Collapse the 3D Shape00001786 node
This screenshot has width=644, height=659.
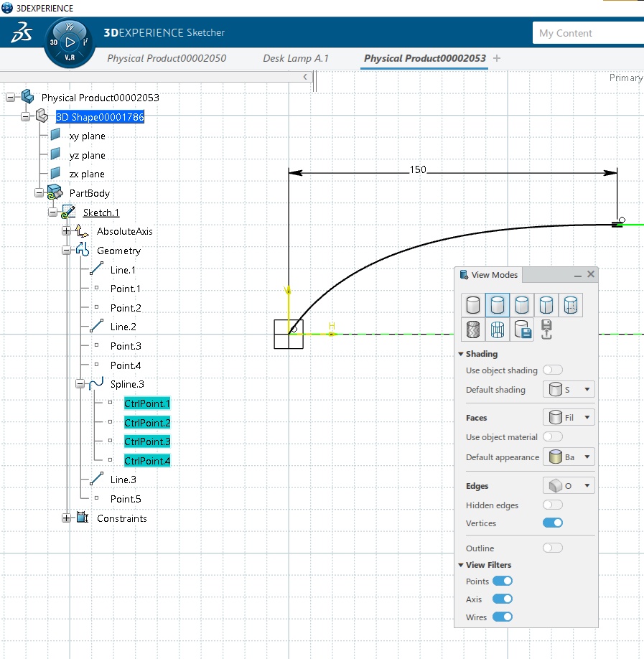tap(26, 116)
